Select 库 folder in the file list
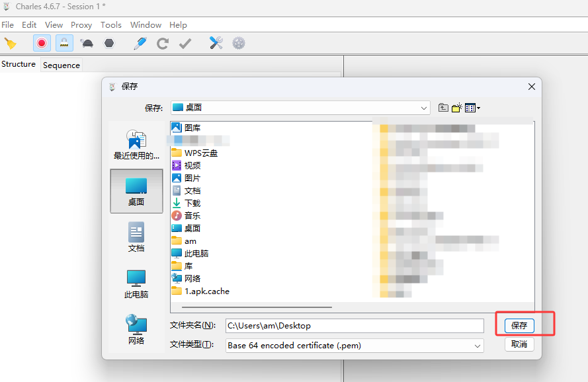This screenshot has width=588, height=382. (x=182, y=266)
